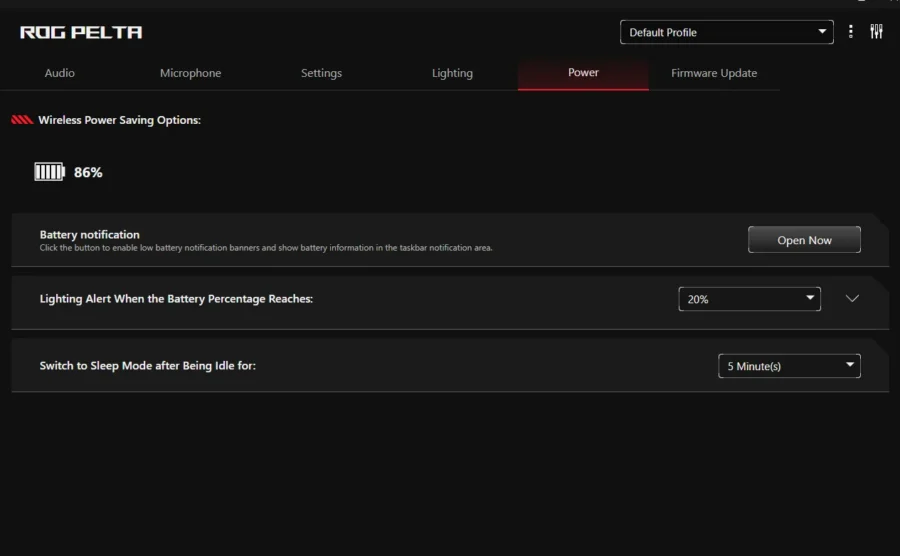Click the Switch to Sleep Mode label
The image size is (900, 556).
(x=148, y=366)
